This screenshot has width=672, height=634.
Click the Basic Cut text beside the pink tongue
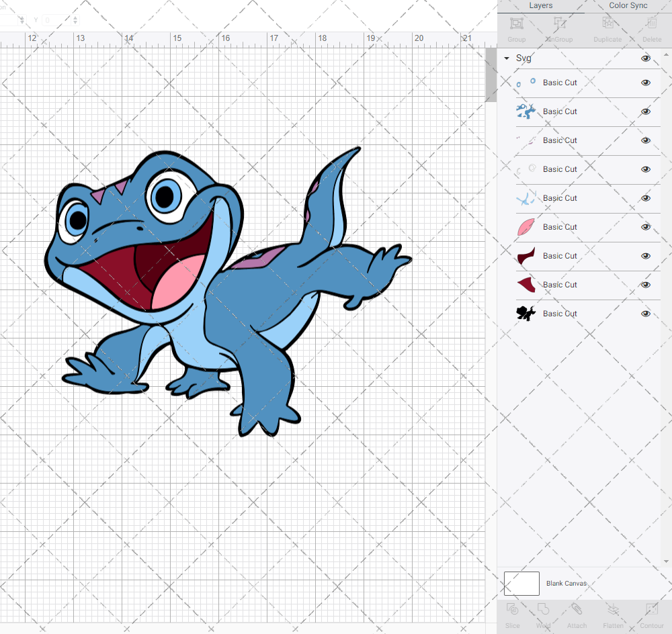pos(560,227)
